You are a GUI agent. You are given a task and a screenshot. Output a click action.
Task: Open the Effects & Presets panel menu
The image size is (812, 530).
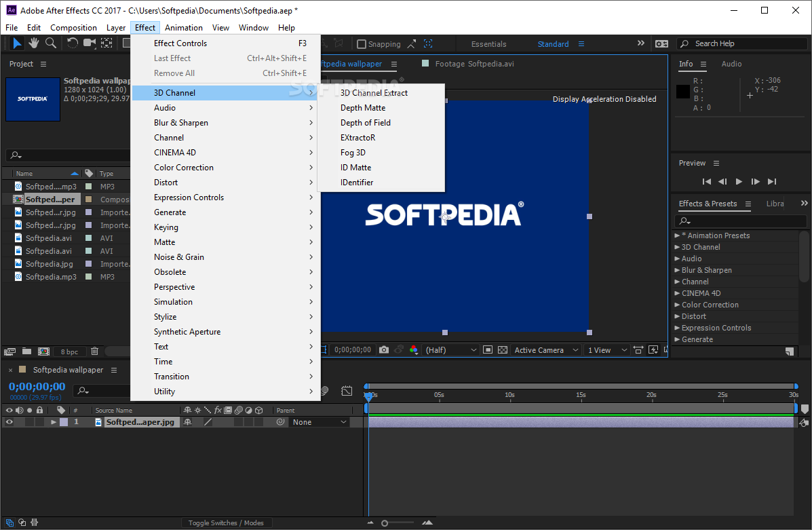(748, 204)
